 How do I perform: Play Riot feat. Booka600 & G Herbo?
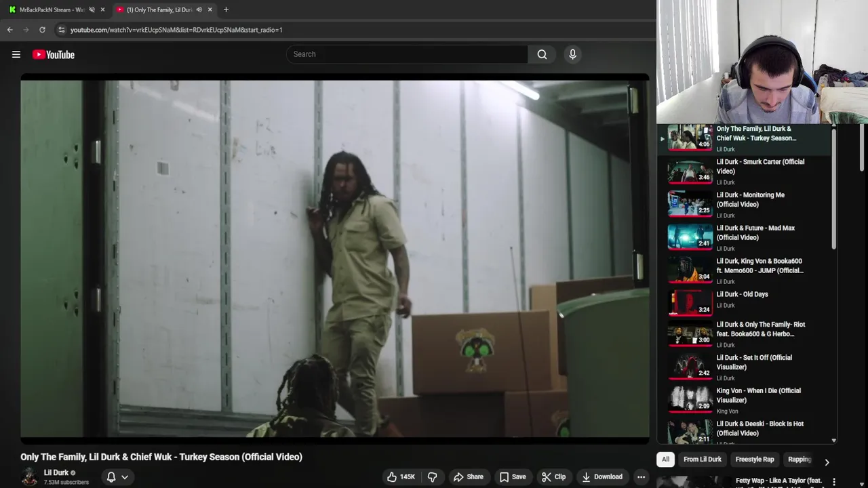pos(743,335)
